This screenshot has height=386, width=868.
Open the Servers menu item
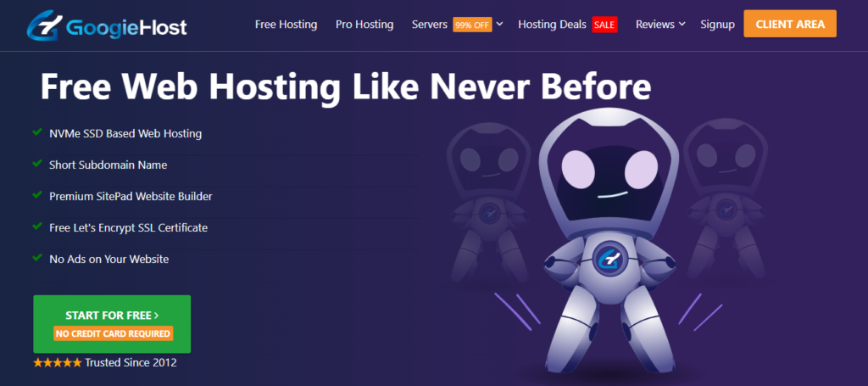pos(430,25)
